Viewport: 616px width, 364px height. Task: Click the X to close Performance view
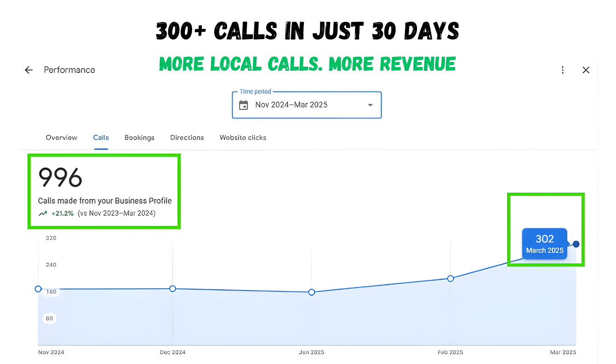tap(586, 70)
